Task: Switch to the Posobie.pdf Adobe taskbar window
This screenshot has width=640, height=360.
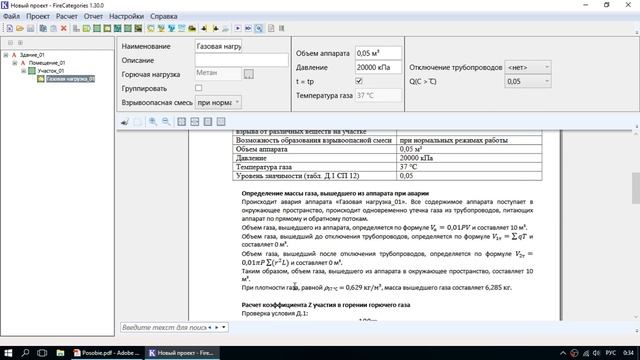Action: [107, 353]
